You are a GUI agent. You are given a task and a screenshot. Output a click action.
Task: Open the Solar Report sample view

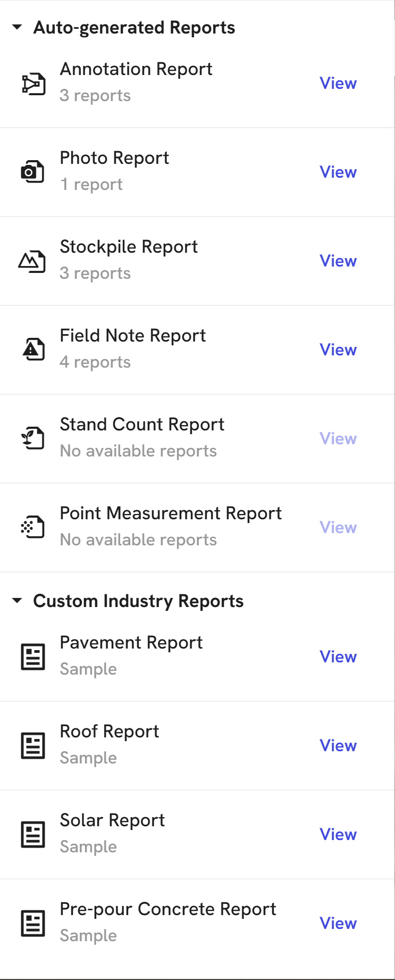[x=338, y=835]
